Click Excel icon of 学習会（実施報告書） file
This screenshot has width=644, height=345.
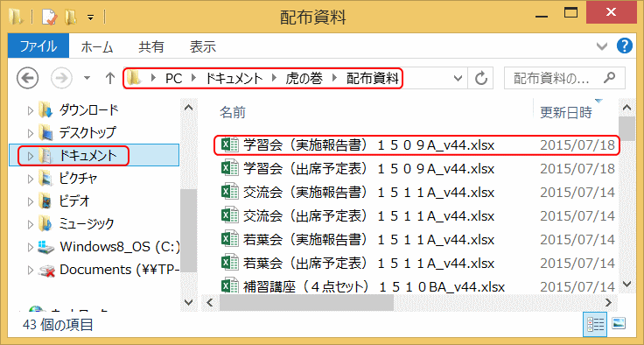229,145
